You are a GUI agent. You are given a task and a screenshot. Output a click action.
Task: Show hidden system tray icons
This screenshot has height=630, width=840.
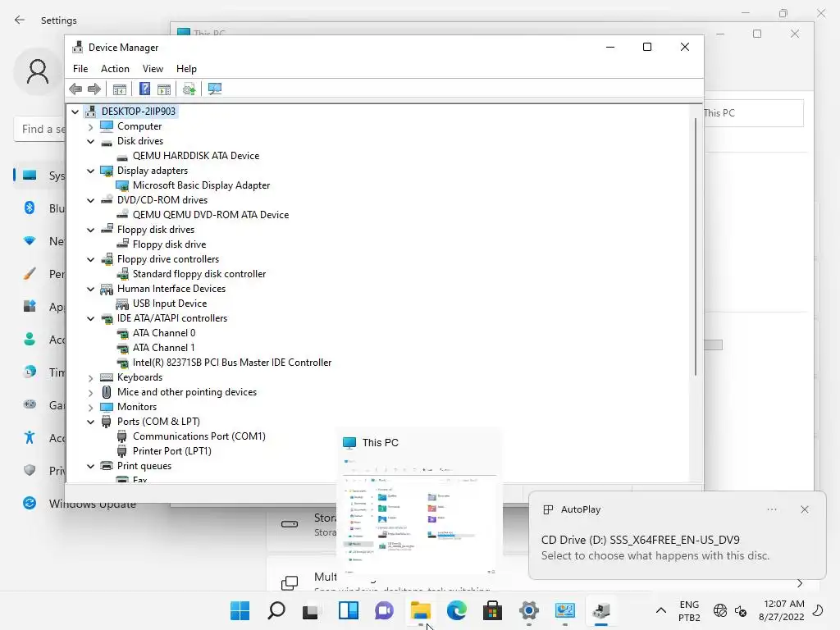[661, 610]
